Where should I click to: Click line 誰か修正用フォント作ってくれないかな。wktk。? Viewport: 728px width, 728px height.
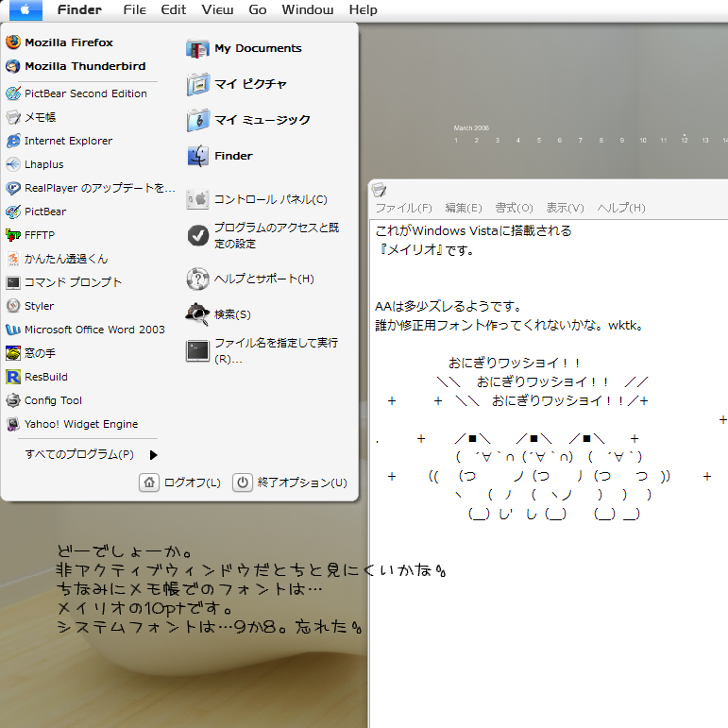[x=510, y=326]
